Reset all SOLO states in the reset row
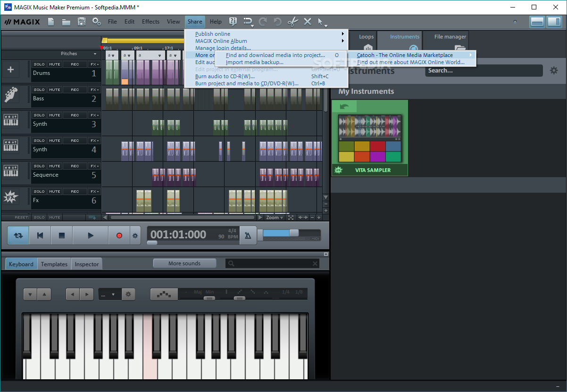The image size is (567, 392). point(39,217)
